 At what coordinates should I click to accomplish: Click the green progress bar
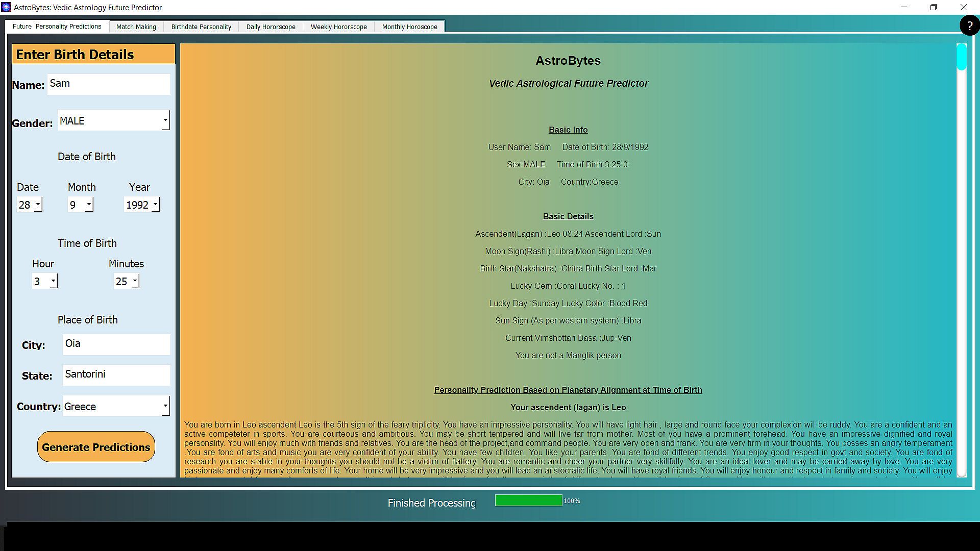pyautogui.click(x=528, y=500)
